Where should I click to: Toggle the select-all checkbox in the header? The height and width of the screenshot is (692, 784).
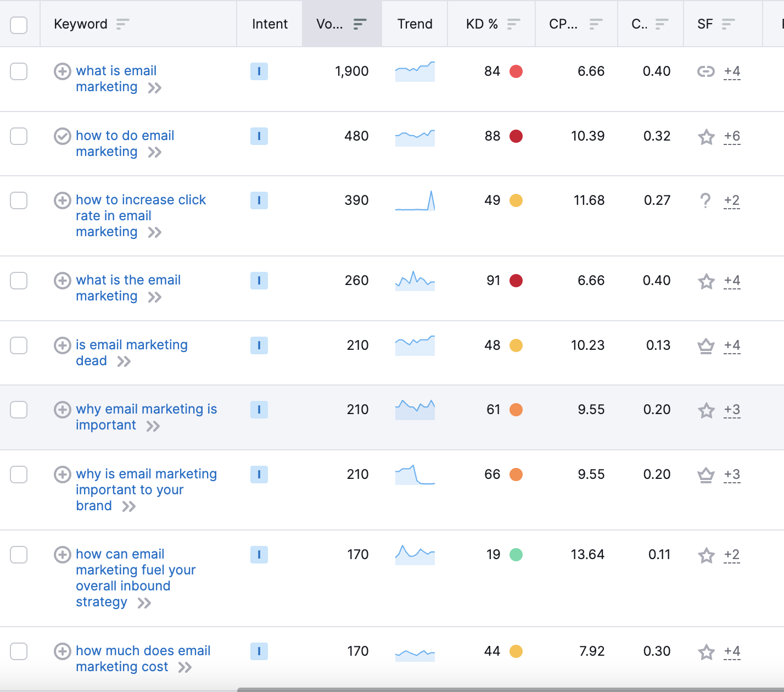coord(19,25)
